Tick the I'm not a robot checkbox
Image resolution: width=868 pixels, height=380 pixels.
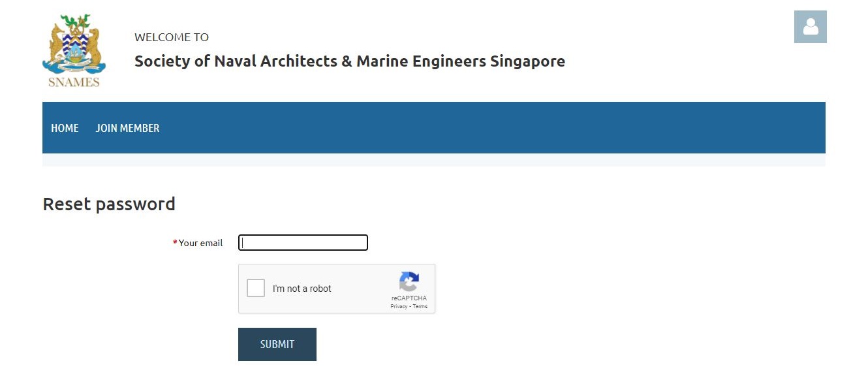click(256, 288)
